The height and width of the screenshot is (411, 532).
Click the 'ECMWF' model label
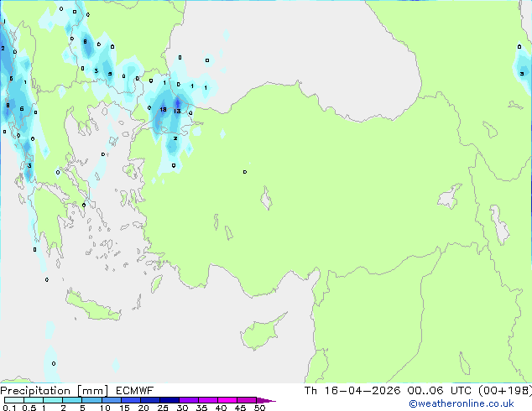click(x=135, y=391)
